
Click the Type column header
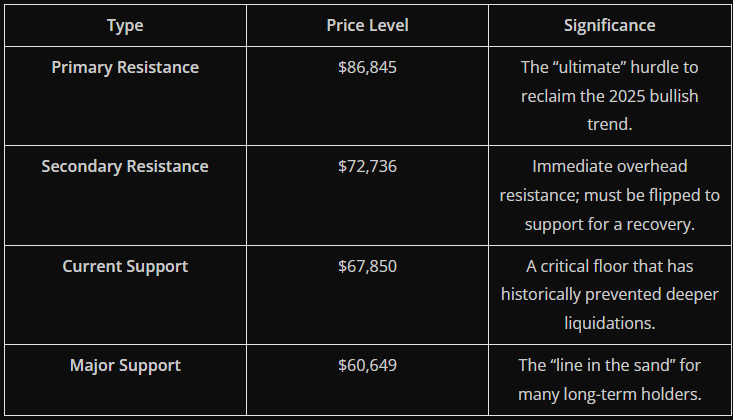[x=125, y=26]
